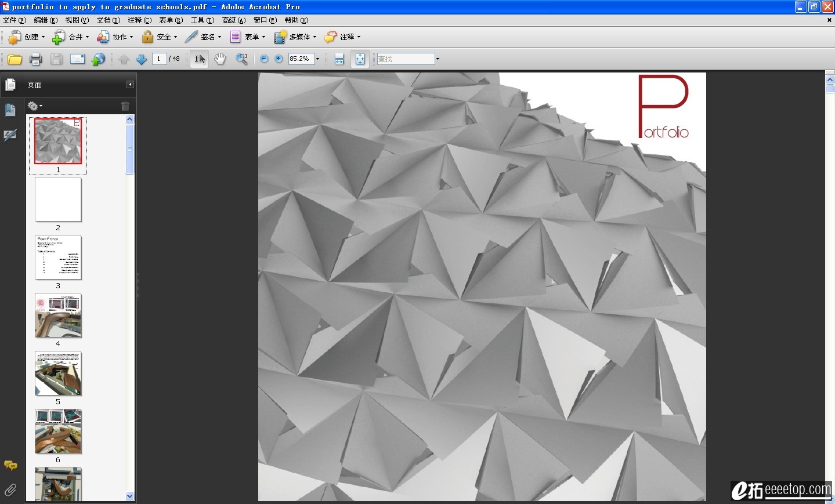Open the Bookmarks panel in left sidebar
Viewport: 835px width, 504px height.
click(x=10, y=110)
